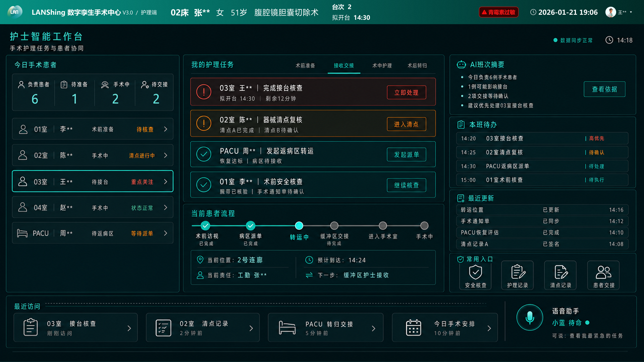Click the checklist icon on 02室 清点记录 card
This screenshot has height=362, width=644.
point(163,328)
